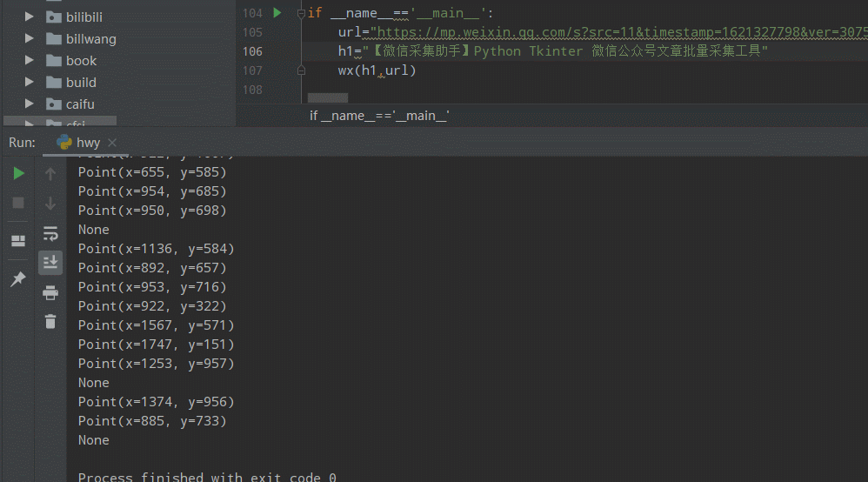The width and height of the screenshot is (868, 482).
Task: Expand the build folder arrow
Action: pos(29,82)
